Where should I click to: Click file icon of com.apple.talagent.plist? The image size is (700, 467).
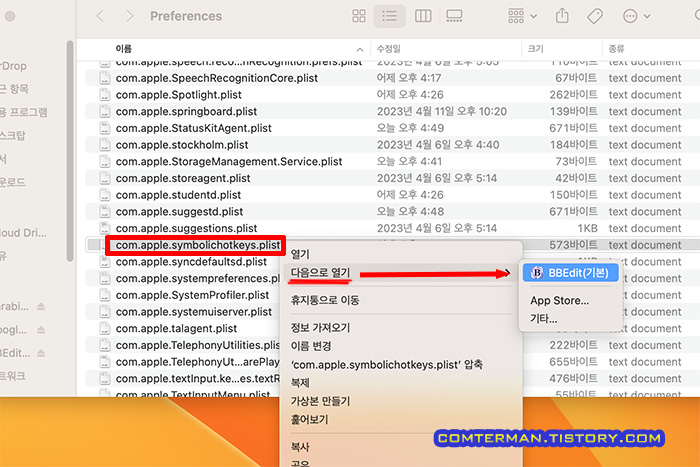point(105,329)
